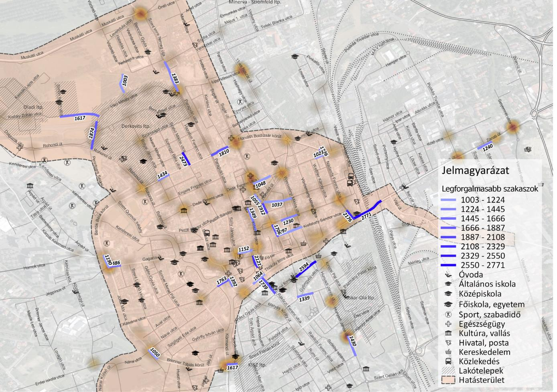Click the Sport, szabadidő legend icon

tap(447, 315)
